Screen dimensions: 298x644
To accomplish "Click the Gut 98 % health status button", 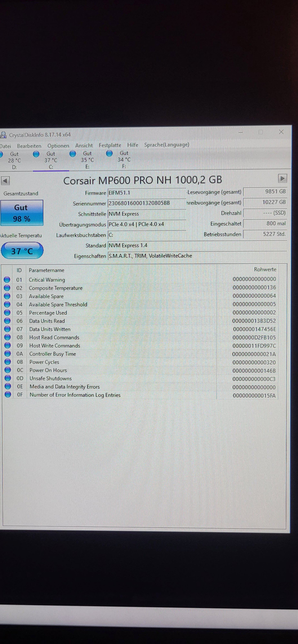I will click(x=22, y=213).
